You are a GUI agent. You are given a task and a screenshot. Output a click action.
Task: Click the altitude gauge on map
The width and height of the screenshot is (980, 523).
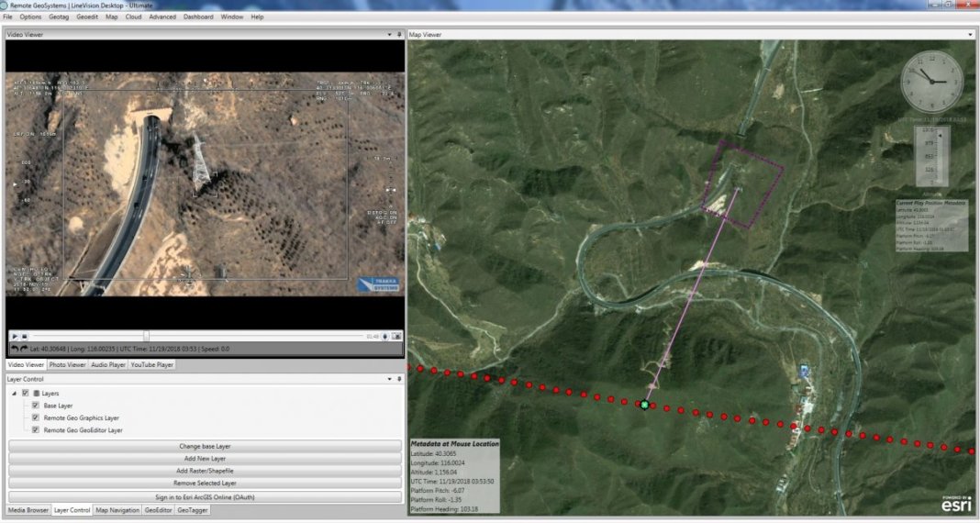click(x=932, y=156)
